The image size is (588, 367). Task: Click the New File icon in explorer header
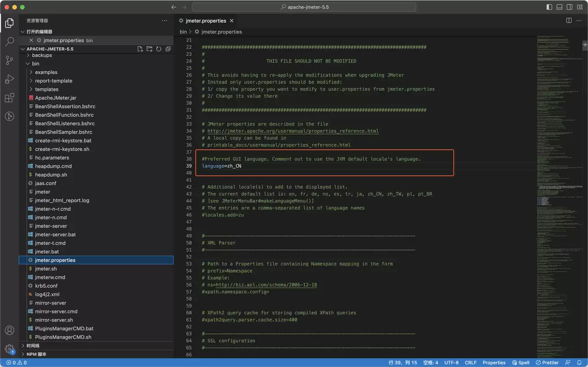[140, 49]
